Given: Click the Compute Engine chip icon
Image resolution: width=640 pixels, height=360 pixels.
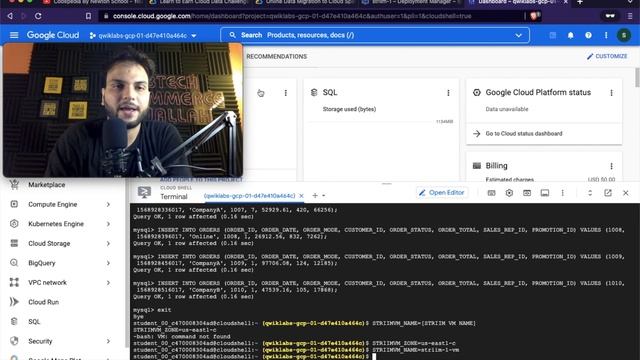Looking at the screenshot, I should point(14,204).
